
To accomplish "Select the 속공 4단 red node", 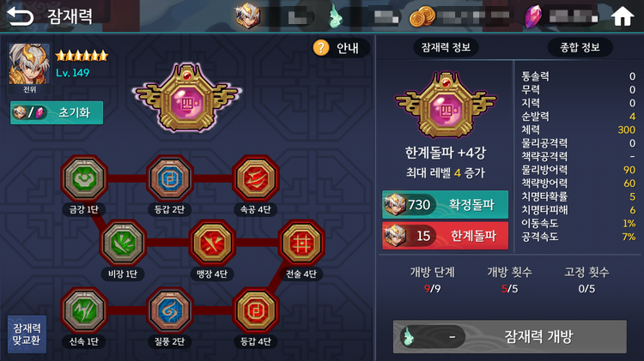I will pos(256,179).
